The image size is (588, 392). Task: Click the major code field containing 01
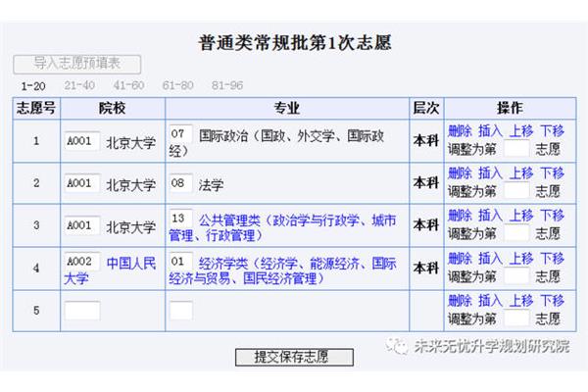181,261
